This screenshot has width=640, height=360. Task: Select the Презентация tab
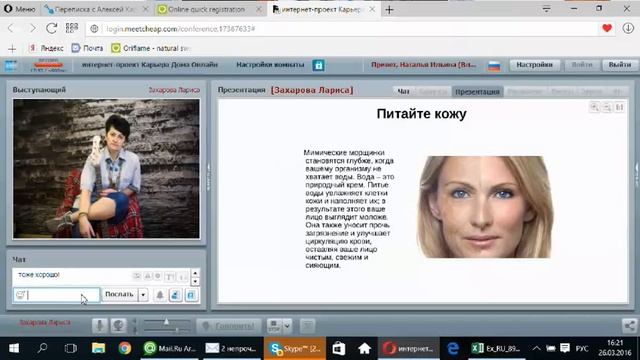[477, 91]
